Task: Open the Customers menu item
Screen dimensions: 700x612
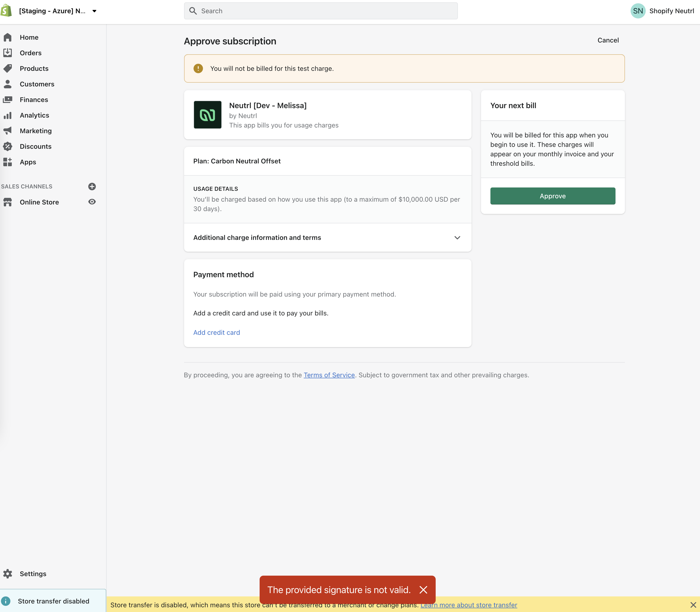Action: (x=37, y=84)
